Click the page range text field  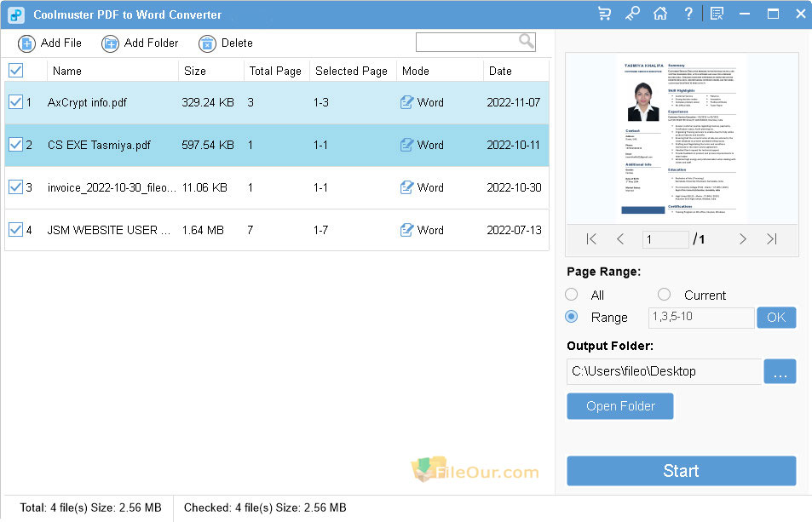click(x=700, y=317)
